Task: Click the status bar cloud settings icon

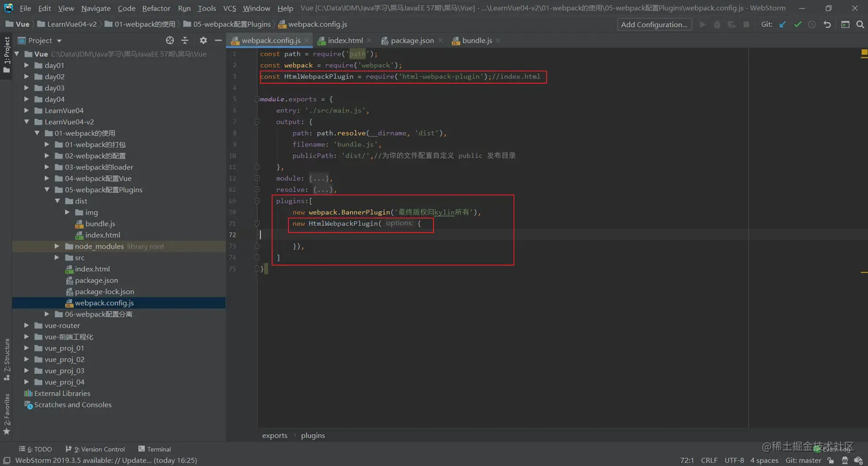Action: 858,460
